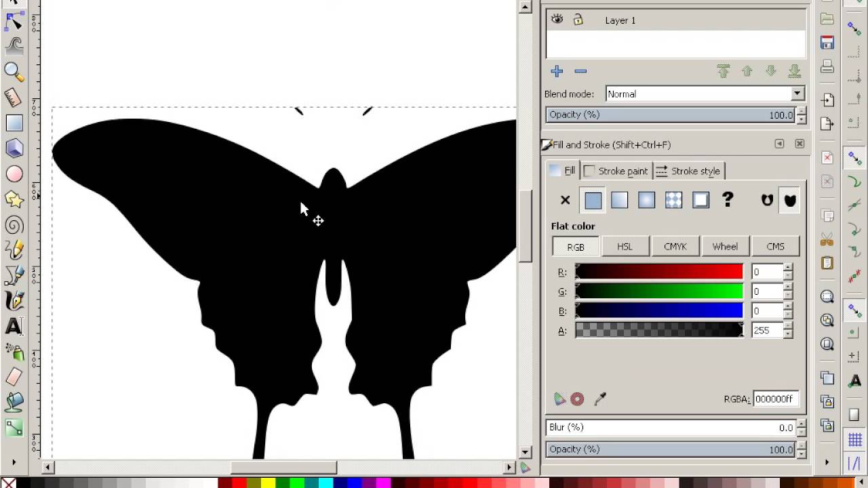Screen dimensions: 868x488
Task: Lower layer to bottom arrow icon
Action: [795, 71]
